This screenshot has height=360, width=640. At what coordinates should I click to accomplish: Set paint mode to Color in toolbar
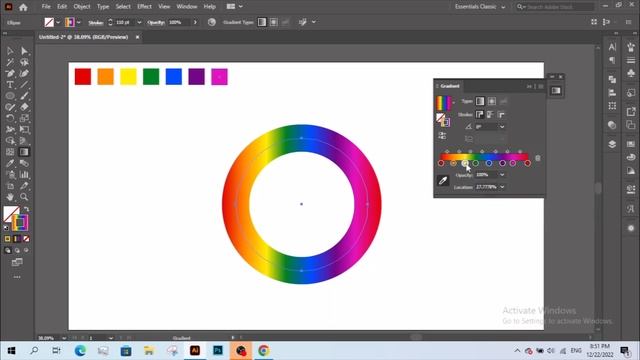(7, 239)
